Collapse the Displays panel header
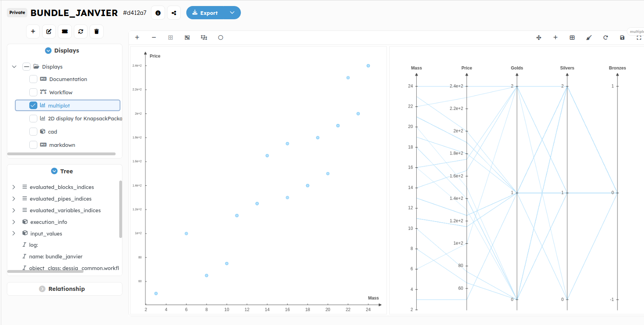The height and width of the screenshot is (325, 644). (48, 51)
